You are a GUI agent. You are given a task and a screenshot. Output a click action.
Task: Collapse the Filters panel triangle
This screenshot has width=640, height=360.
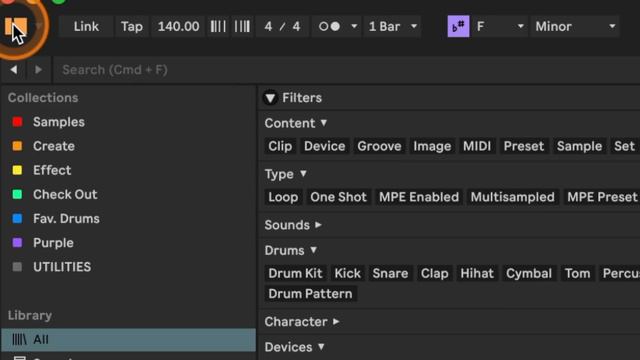[270, 98]
